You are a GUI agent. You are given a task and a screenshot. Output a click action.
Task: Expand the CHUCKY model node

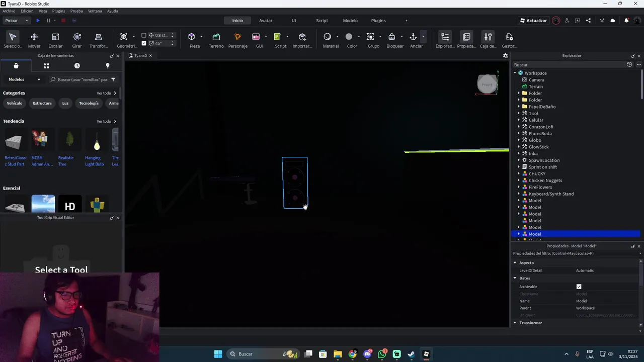click(x=519, y=174)
